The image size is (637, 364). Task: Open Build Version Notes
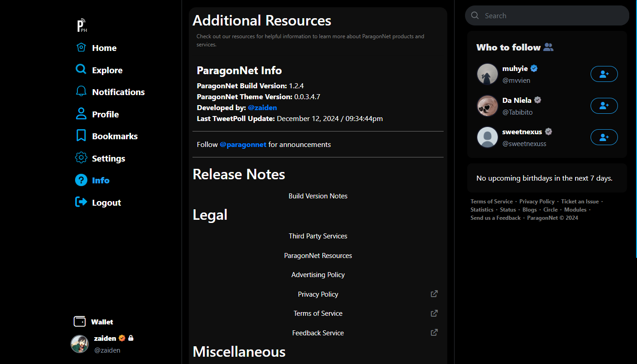(318, 196)
